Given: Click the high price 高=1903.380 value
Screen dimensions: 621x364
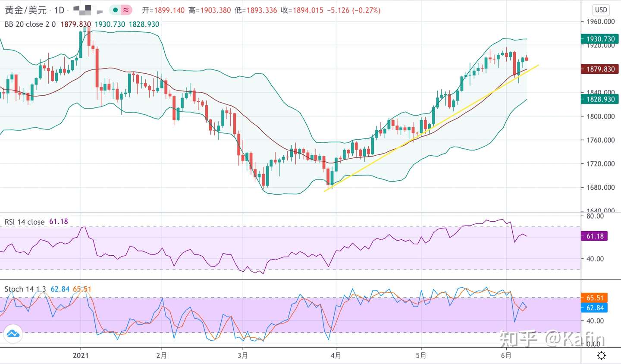Looking at the screenshot, I should click(x=210, y=10).
